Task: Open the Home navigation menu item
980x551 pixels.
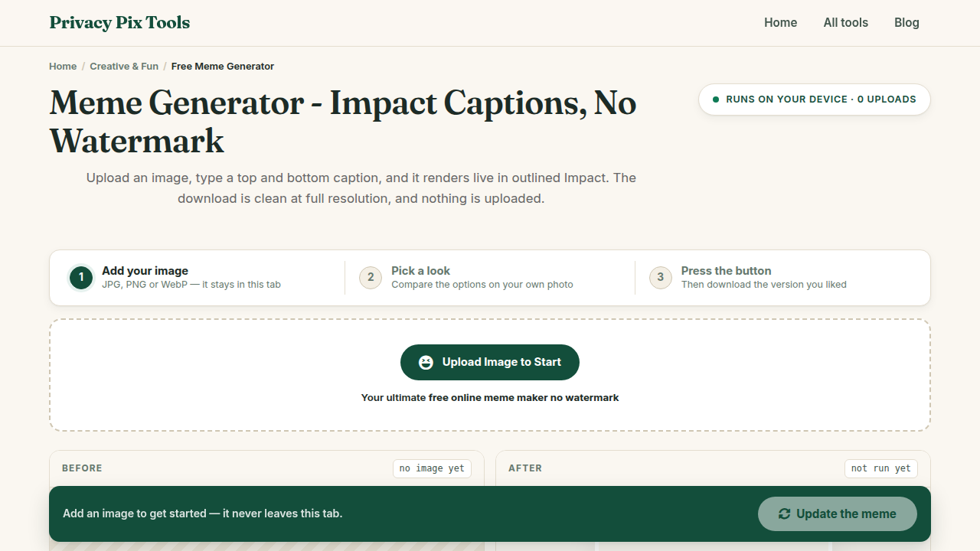Action: (x=781, y=23)
